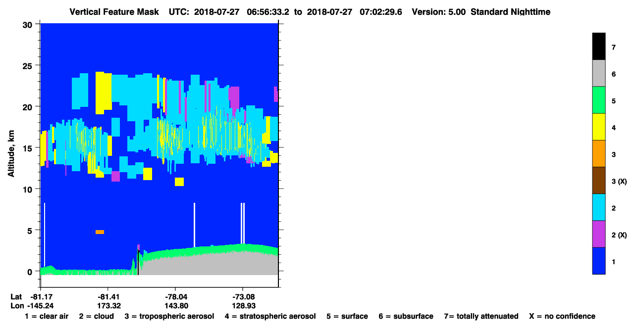Screen dimensions: 644x330
Task: Click the longitude value 128.93
Action: (x=244, y=305)
